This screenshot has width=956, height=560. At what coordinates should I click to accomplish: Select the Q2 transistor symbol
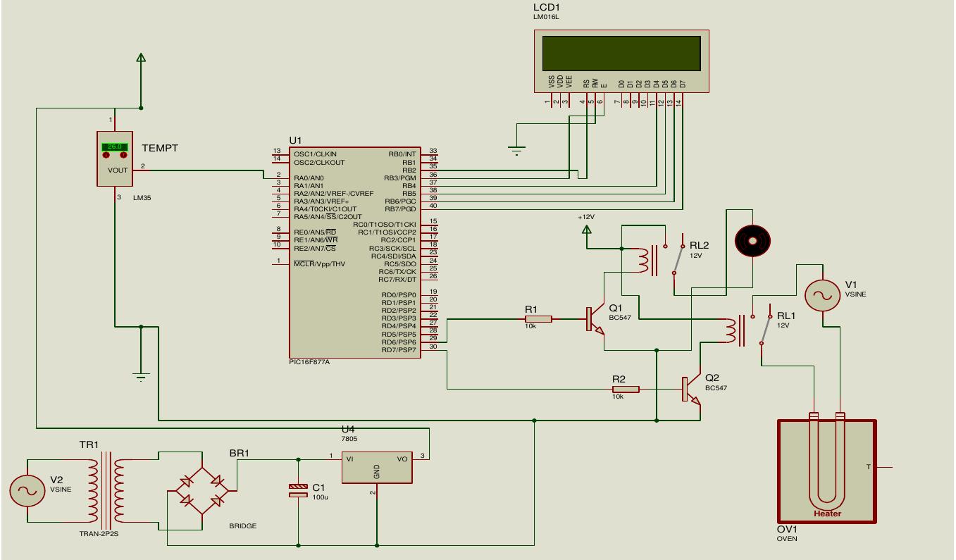pos(690,389)
